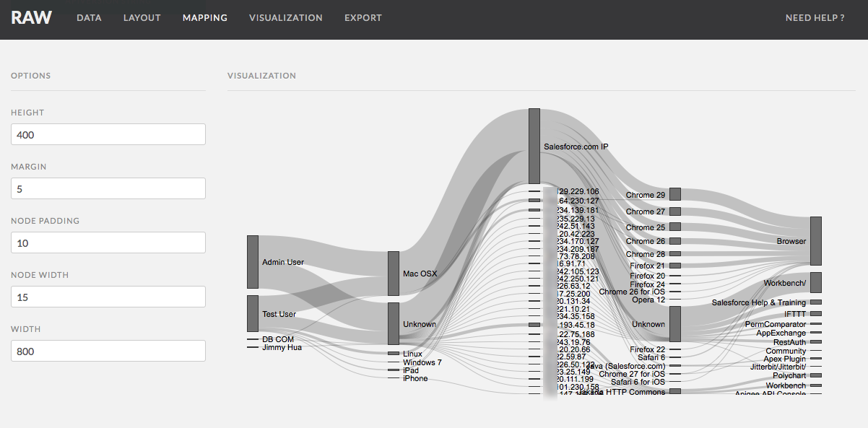Edit the MARGIN input field
Image resolution: width=868 pixels, height=428 pixels.
tap(108, 188)
